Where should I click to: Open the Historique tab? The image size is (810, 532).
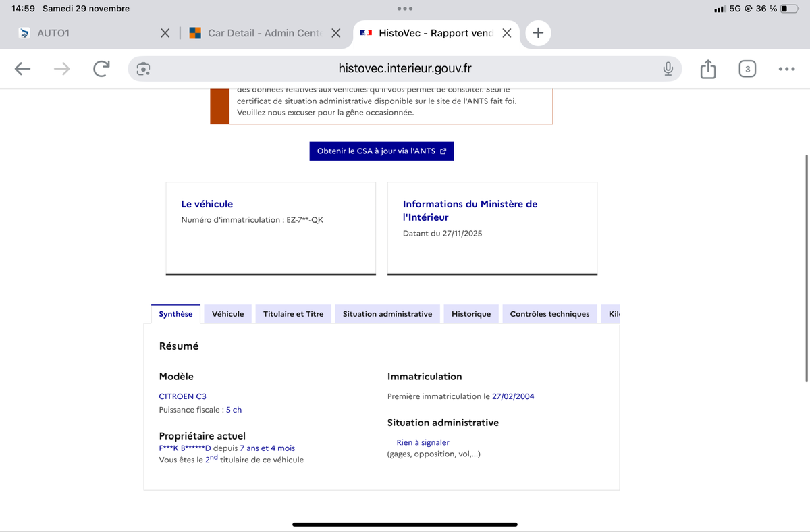tap(471, 314)
